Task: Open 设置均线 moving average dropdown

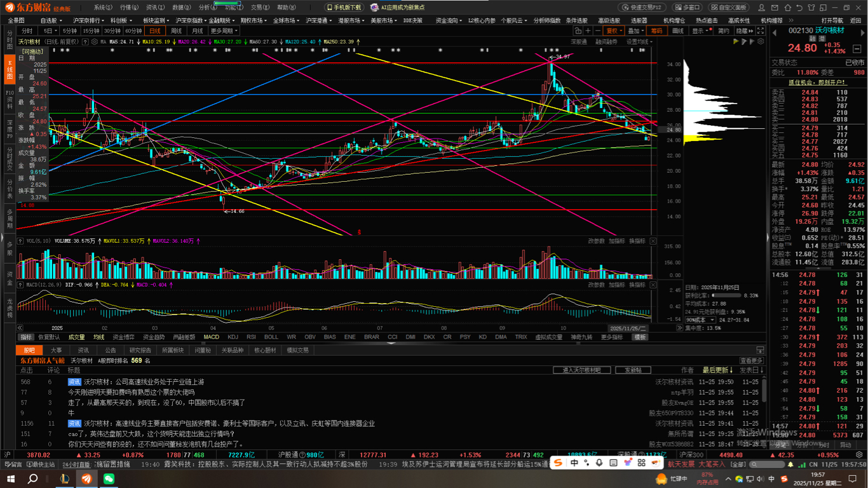Action: (x=639, y=42)
